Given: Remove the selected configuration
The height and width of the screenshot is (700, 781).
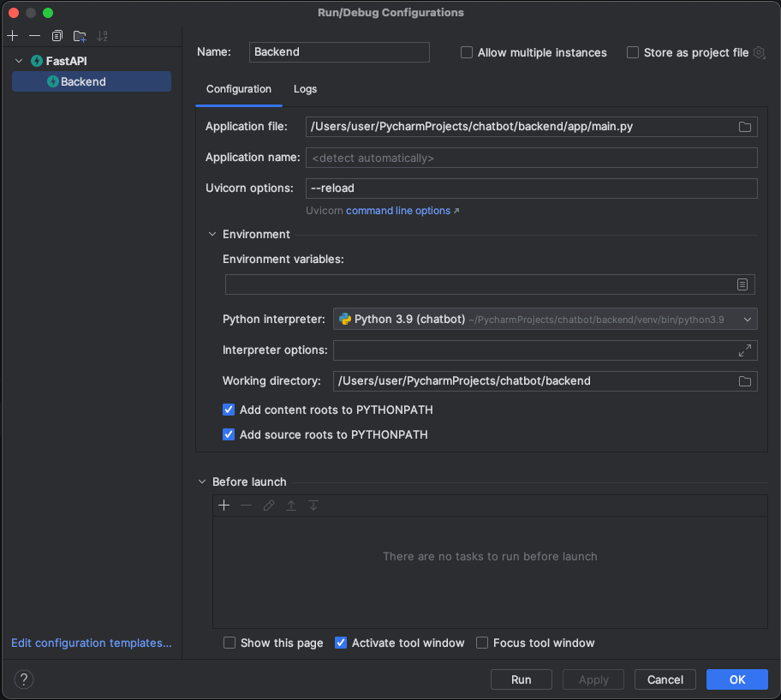Looking at the screenshot, I should tap(34, 36).
